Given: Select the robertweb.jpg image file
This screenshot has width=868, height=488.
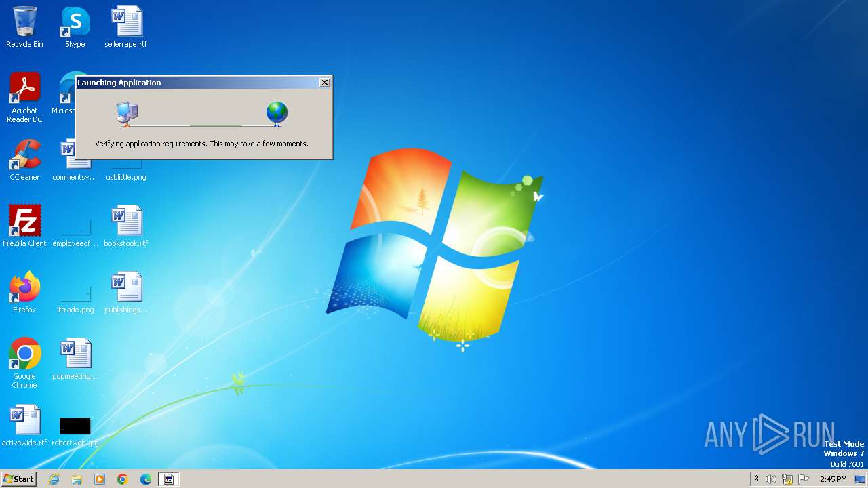Looking at the screenshot, I should [x=75, y=432].
